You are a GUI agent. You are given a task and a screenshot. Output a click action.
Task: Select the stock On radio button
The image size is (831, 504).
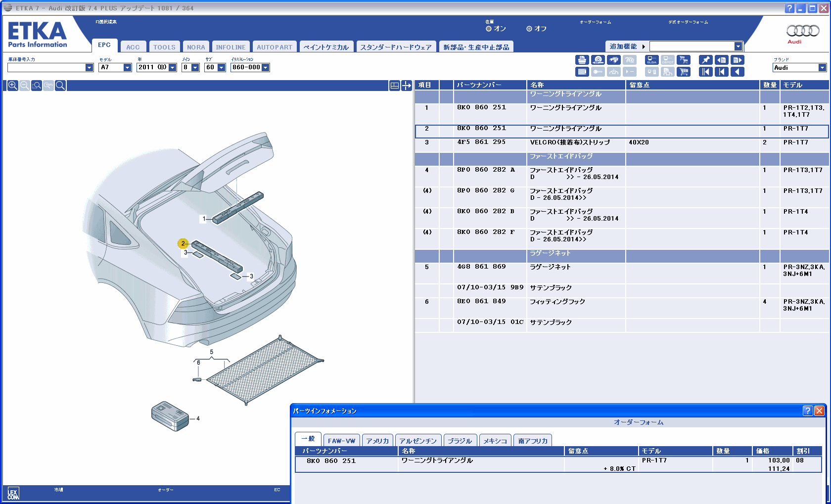coord(489,29)
